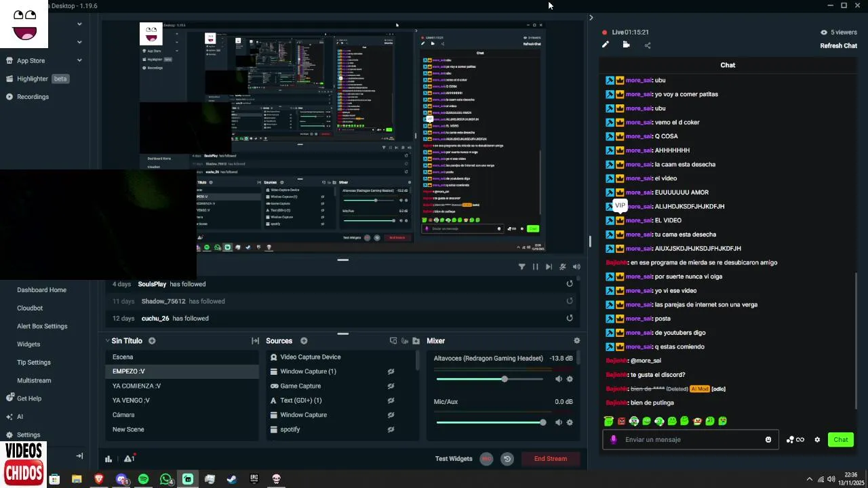Add a new source with plus icon
868x488 pixels.
(304, 341)
